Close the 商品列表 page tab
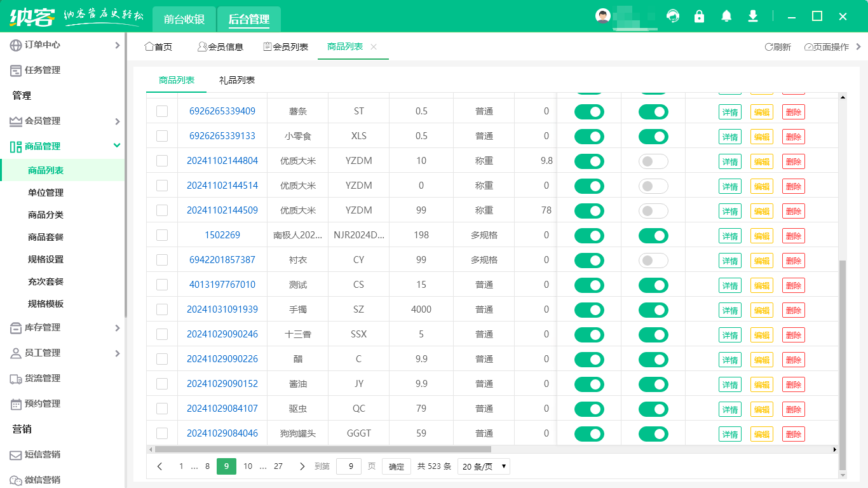The height and width of the screenshot is (488, 868). click(x=374, y=47)
